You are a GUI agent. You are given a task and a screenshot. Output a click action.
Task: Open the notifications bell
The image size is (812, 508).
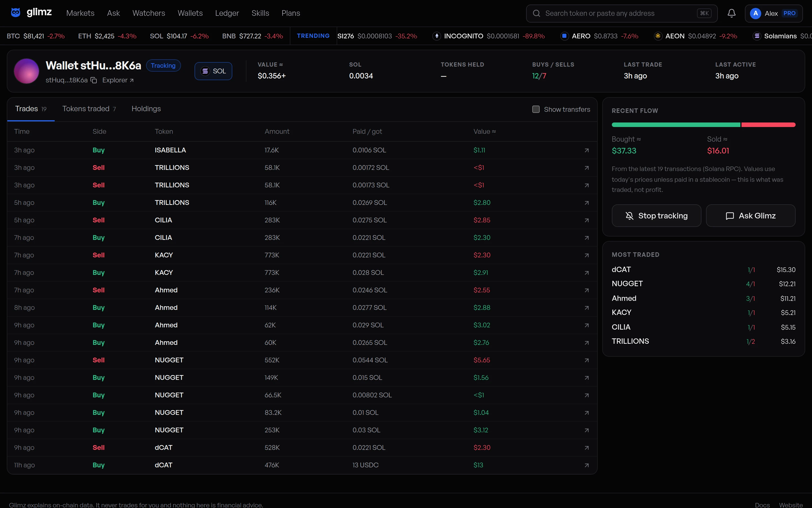click(x=731, y=13)
